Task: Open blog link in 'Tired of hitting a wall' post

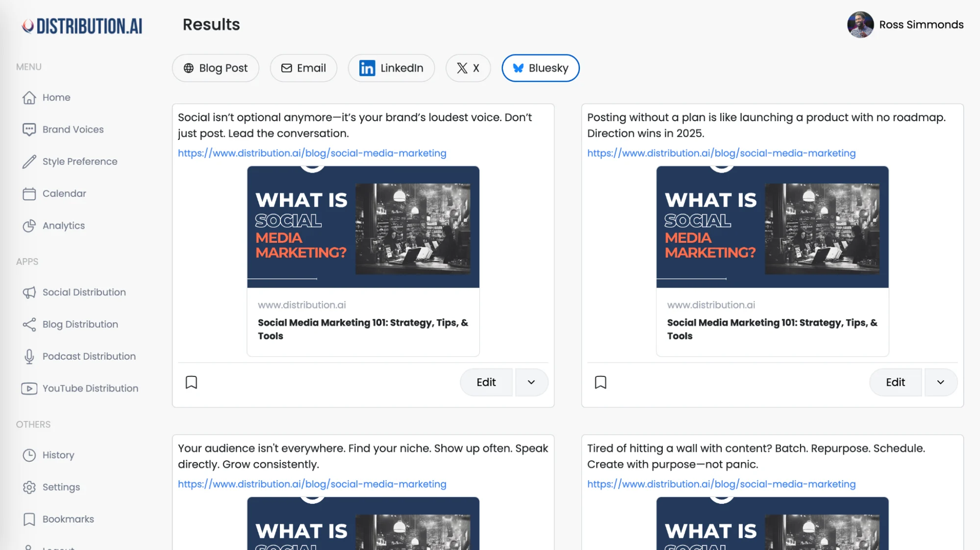Action: pos(722,484)
